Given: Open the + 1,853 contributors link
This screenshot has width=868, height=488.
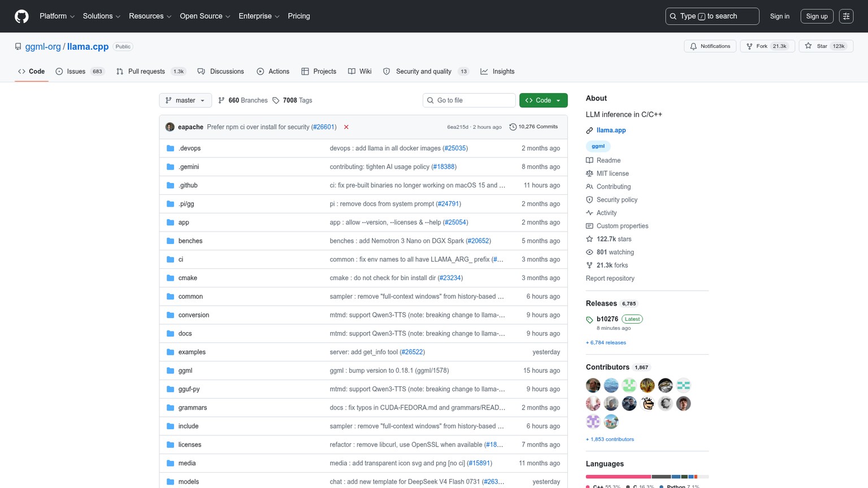Looking at the screenshot, I should pyautogui.click(x=610, y=439).
